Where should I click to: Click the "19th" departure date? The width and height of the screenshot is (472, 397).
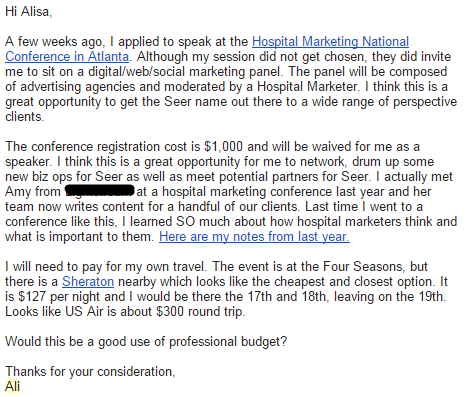point(431,297)
